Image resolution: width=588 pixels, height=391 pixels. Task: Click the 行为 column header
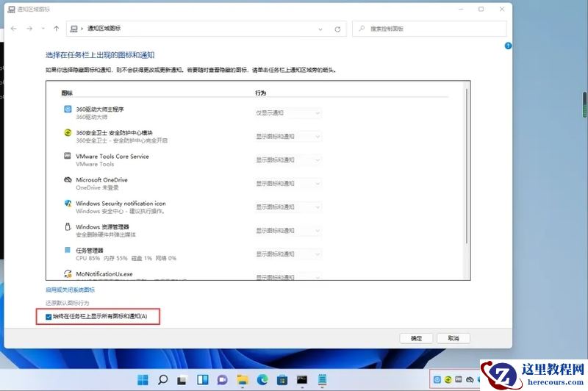tap(261, 93)
